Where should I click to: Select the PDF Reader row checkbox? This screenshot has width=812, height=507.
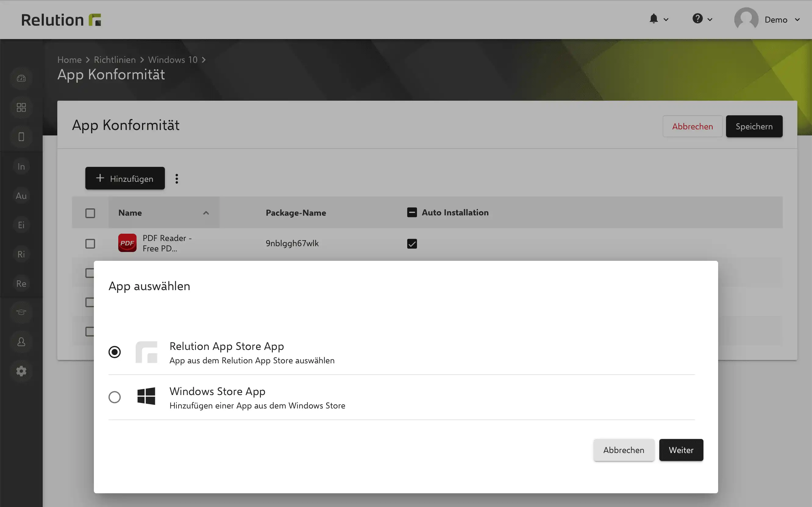[90, 243]
